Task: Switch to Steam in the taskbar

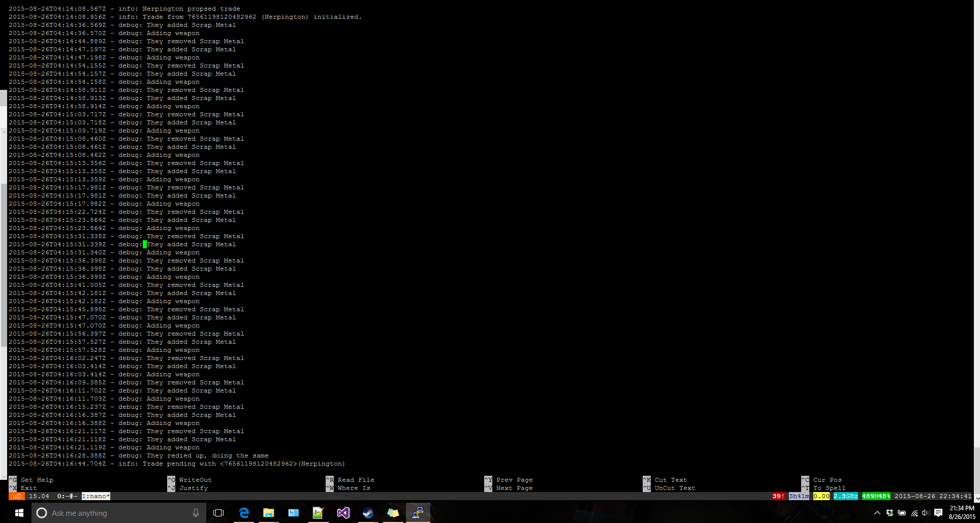Action: (x=368, y=513)
